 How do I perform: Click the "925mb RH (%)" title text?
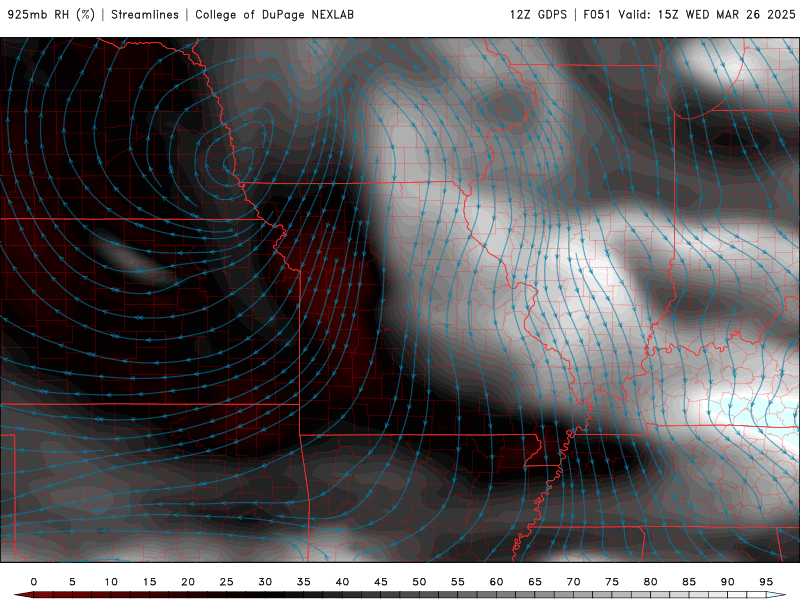[x=52, y=14]
